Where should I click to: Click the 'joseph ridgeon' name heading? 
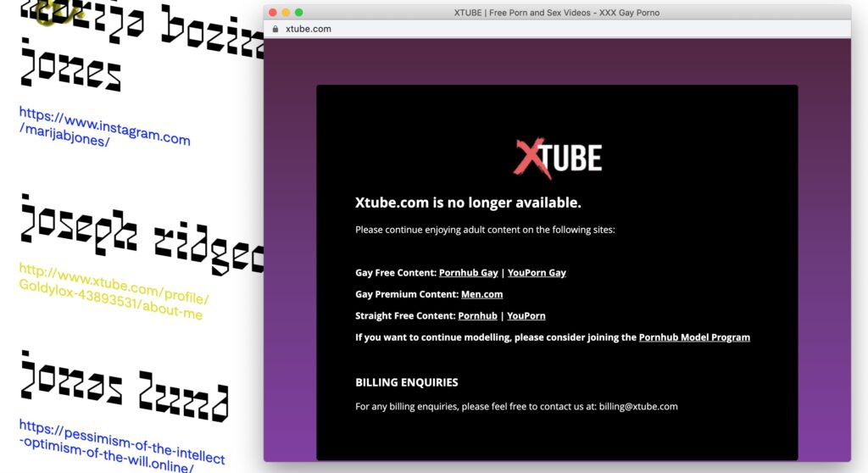tap(142, 233)
